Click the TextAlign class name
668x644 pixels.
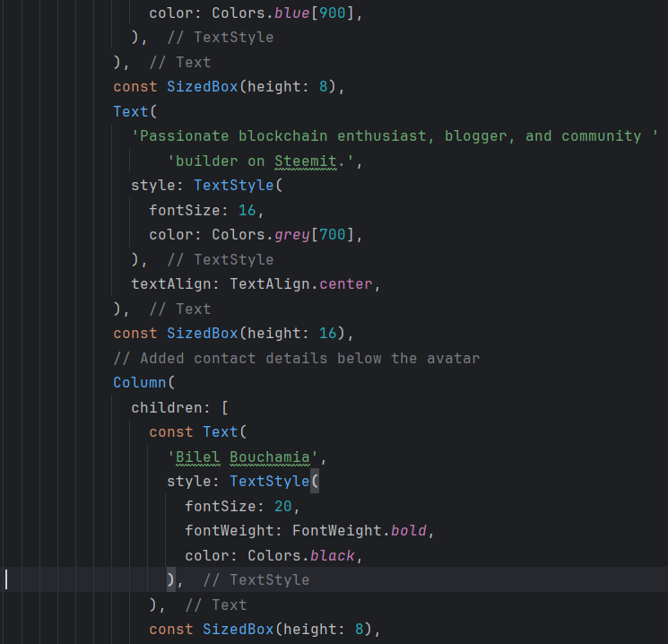coord(270,284)
